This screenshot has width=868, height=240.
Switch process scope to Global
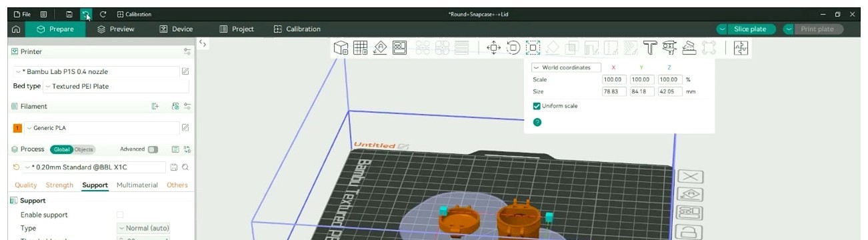pyautogui.click(x=61, y=149)
